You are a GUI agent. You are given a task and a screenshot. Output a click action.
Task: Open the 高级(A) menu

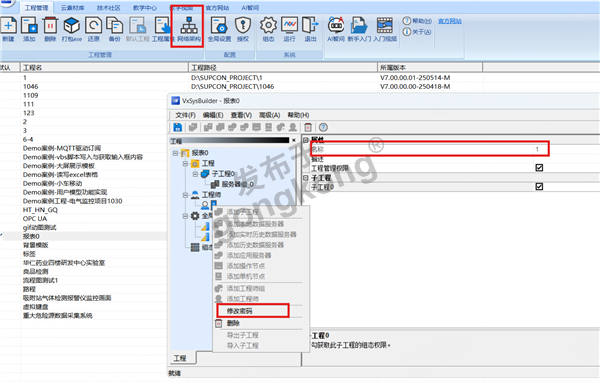(x=269, y=115)
